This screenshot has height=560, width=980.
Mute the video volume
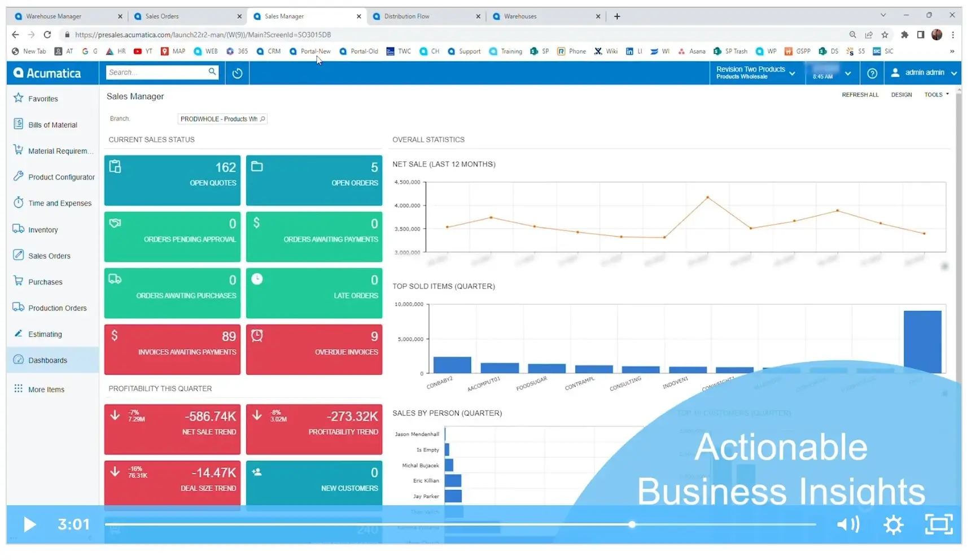click(x=848, y=524)
